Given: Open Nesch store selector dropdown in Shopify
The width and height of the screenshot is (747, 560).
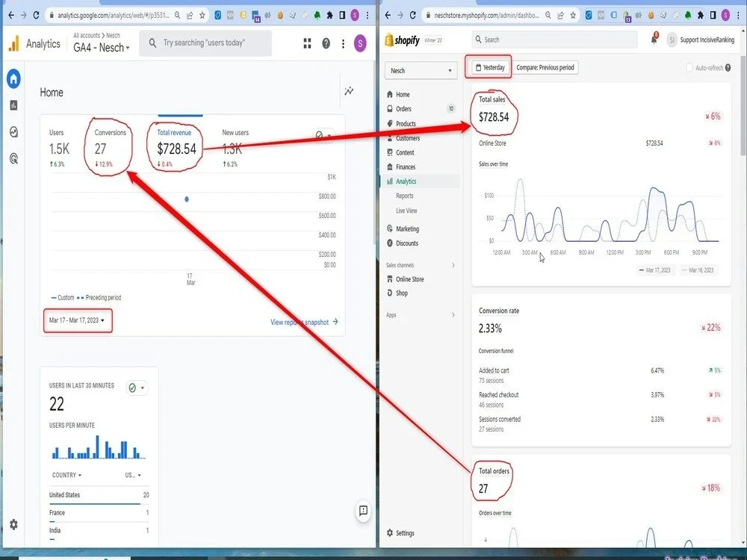Looking at the screenshot, I should (x=421, y=70).
